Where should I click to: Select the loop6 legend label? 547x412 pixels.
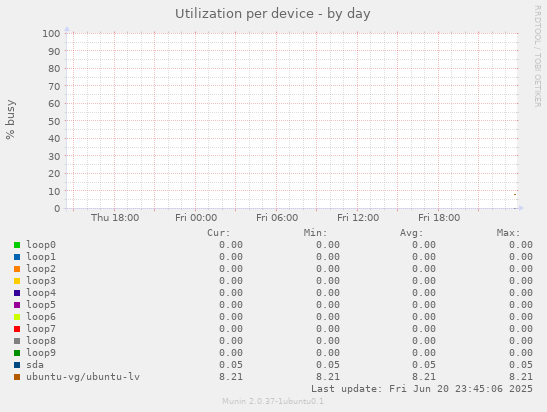tap(41, 316)
